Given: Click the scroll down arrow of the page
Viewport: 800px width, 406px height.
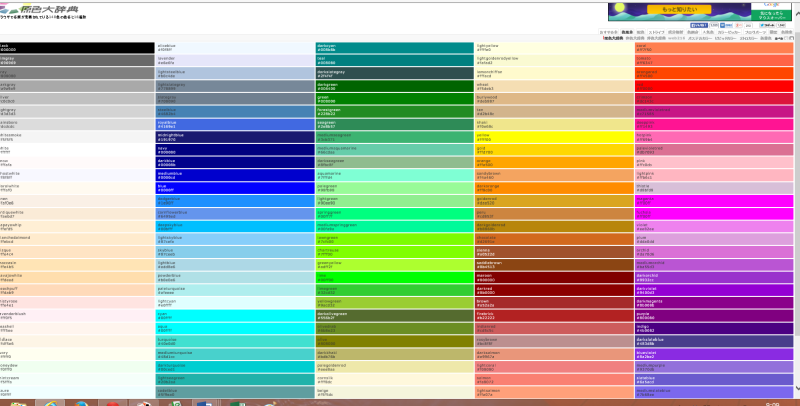Looking at the screenshot, I should pos(796,387).
